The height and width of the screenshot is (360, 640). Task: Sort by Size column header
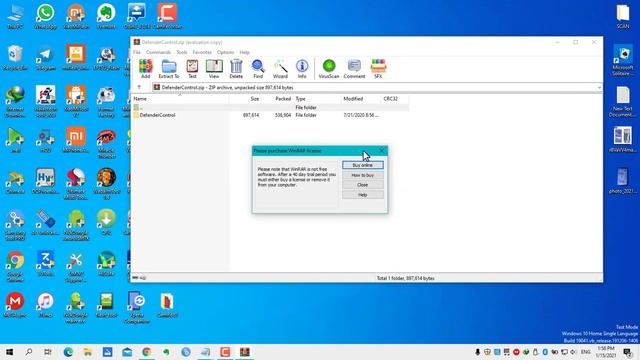pyautogui.click(x=245, y=99)
